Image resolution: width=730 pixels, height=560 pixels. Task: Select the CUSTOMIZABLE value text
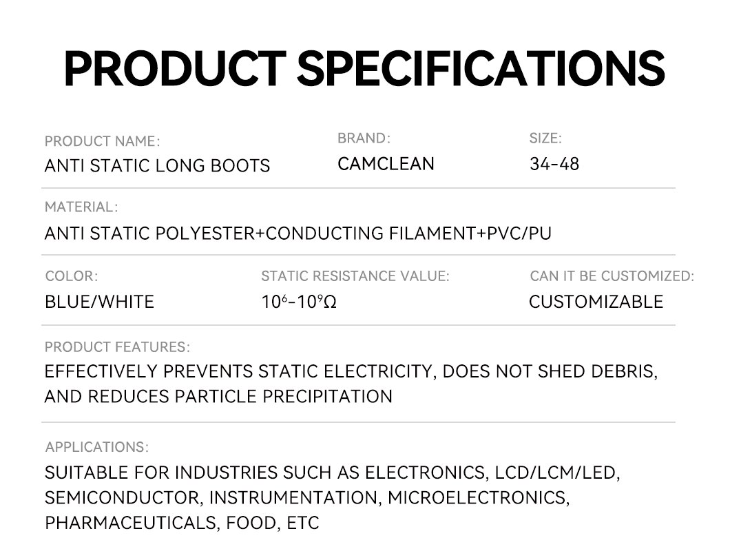[x=596, y=302]
